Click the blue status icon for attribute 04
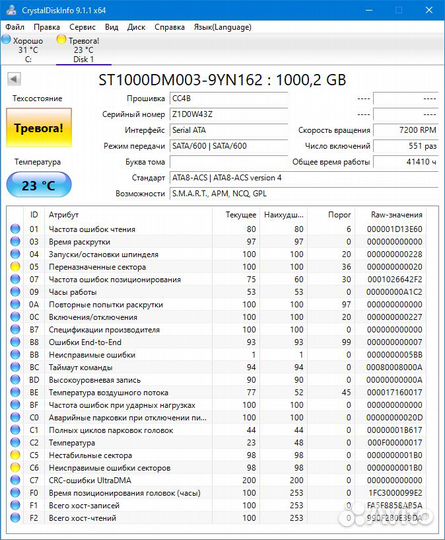The image size is (445, 540). pyautogui.click(x=15, y=254)
